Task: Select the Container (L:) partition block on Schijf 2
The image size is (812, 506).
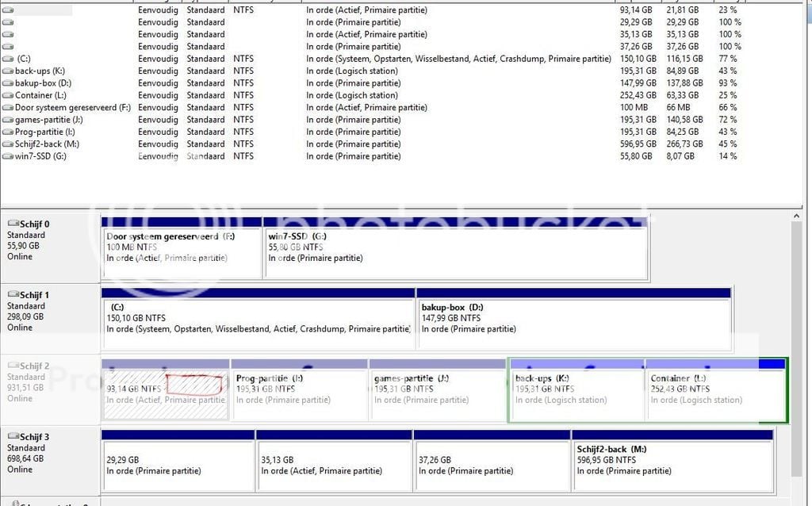Action: (x=714, y=394)
